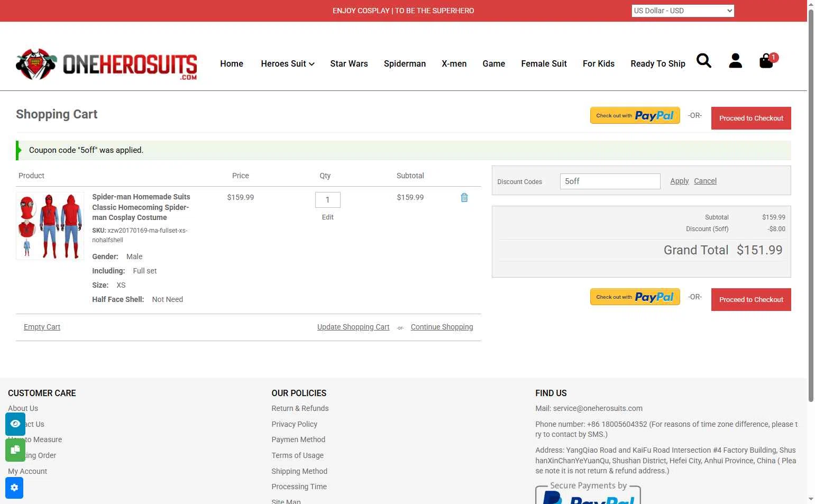815x504 pixels.
Task: Click the OneHeroSuits logo
Action: pos(106,65)
